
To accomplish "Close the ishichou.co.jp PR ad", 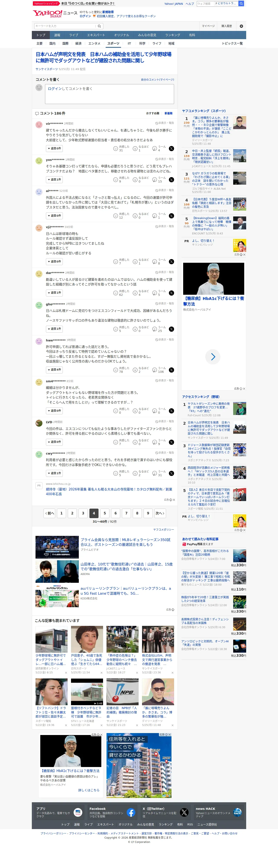I will [174, 500].
